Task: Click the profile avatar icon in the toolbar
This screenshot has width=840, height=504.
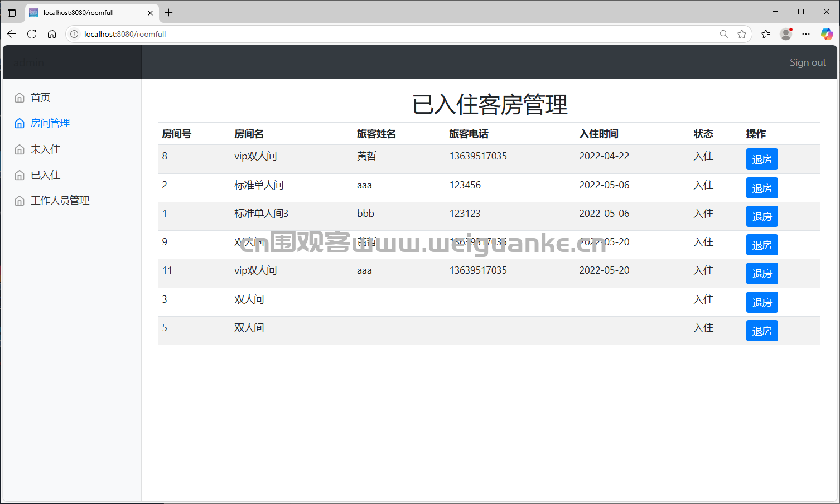Action: click(x=785, y=34)
